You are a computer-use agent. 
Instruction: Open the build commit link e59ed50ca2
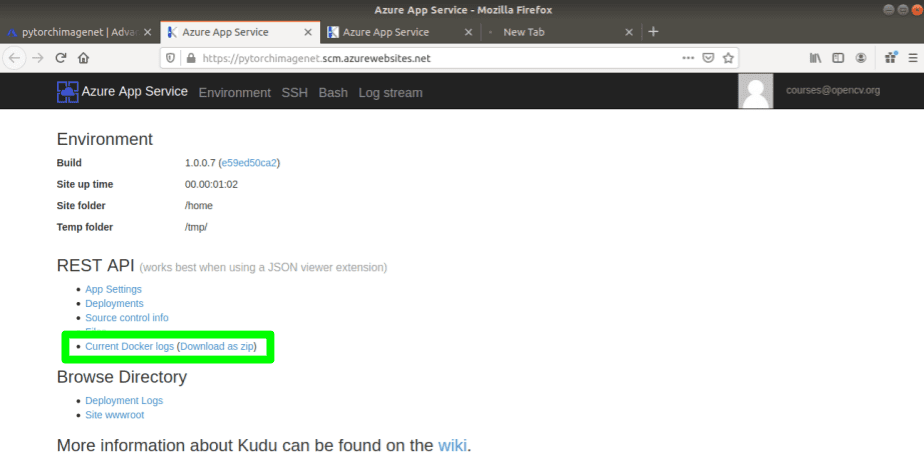pos(249,163)
